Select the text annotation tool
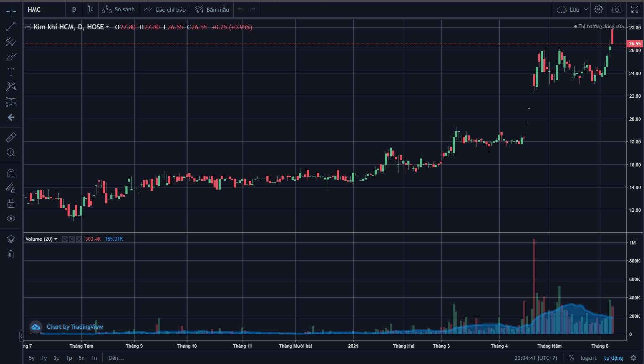 [11, 72]
